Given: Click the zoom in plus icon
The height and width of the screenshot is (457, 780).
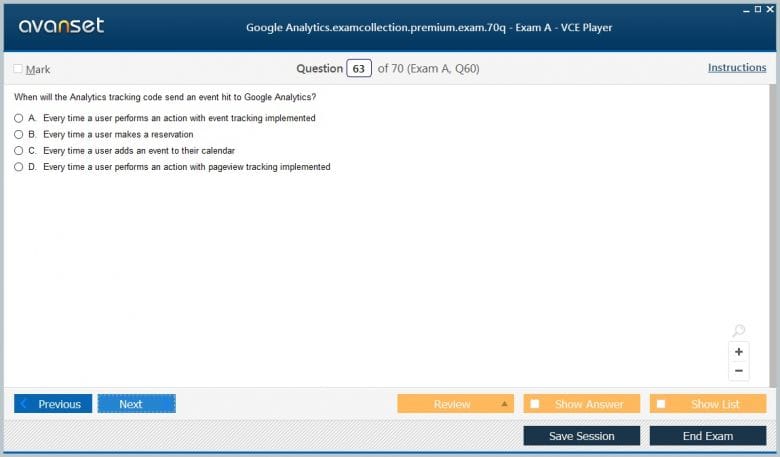Looking at the screenshot, I should coord(739,352).
